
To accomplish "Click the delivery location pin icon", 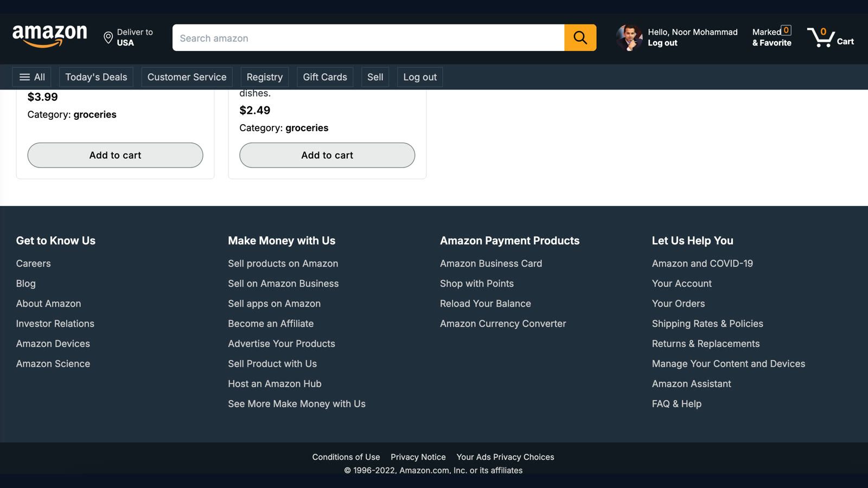I will [x=108, y=37].
